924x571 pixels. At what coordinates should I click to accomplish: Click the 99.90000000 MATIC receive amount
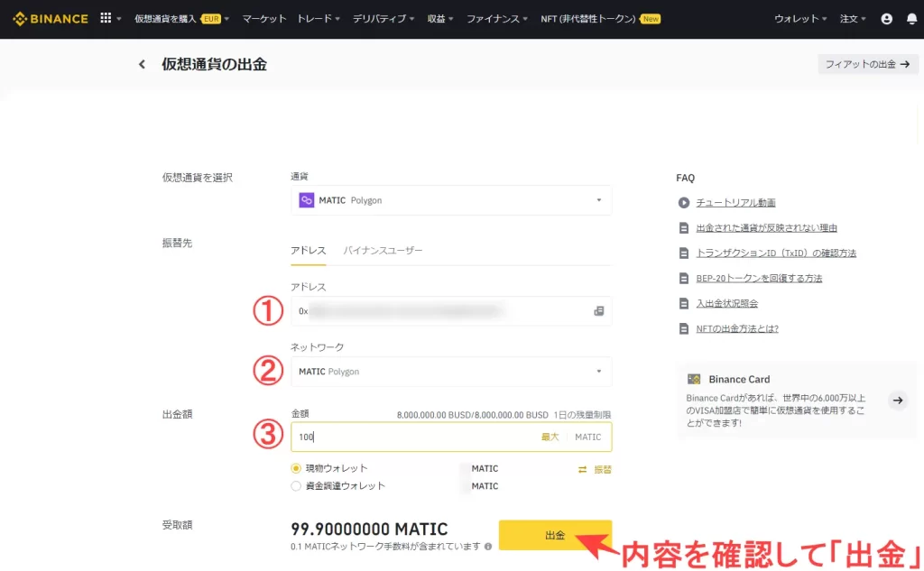click(x=369, y=529)
